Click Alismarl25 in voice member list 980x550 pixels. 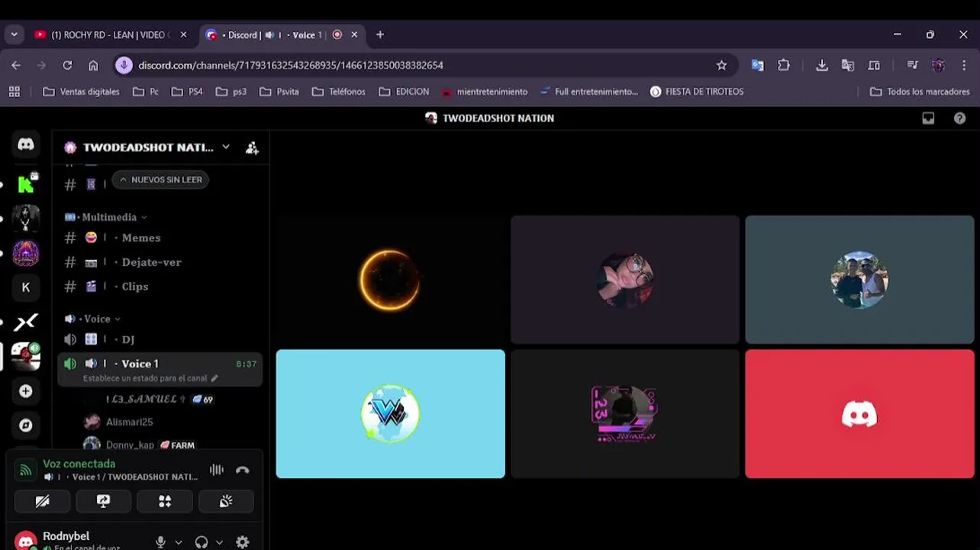130,422
